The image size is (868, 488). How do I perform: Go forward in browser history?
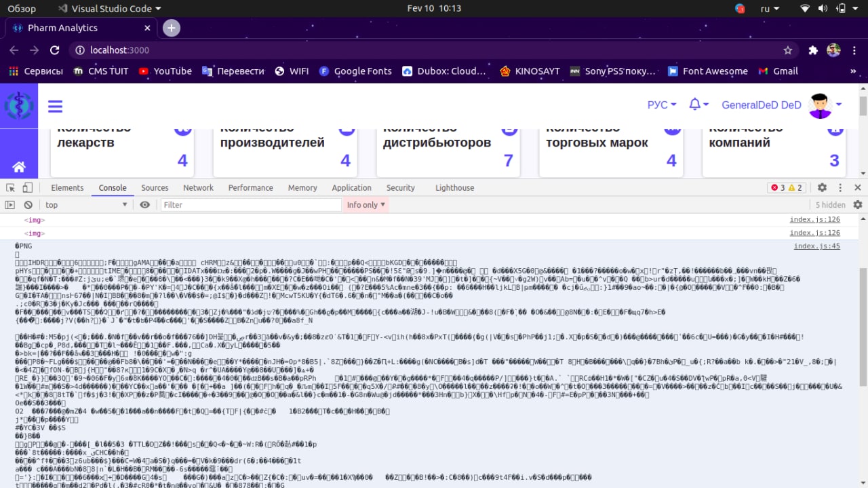click(x=35, y=50)
